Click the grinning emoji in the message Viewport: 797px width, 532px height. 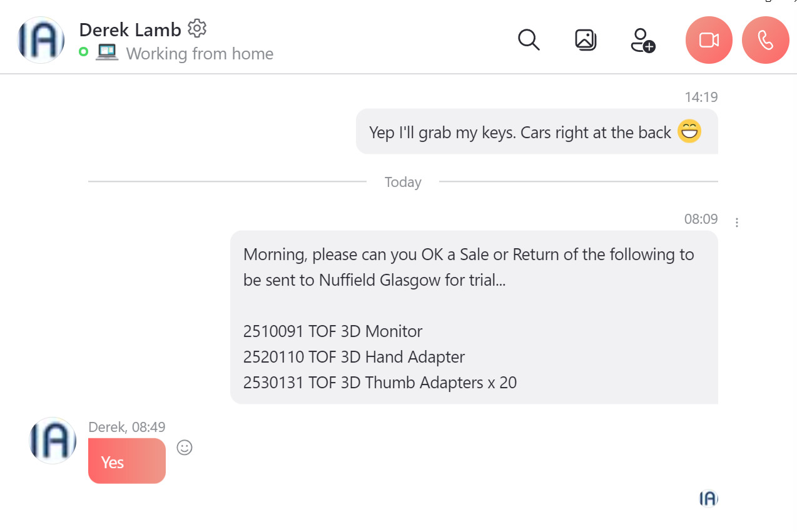coord(689,131)
